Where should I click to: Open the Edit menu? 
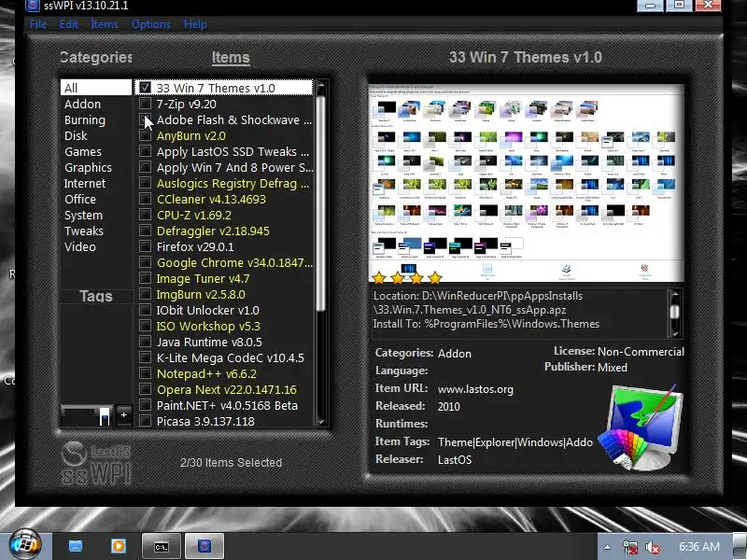pos(68,24)
